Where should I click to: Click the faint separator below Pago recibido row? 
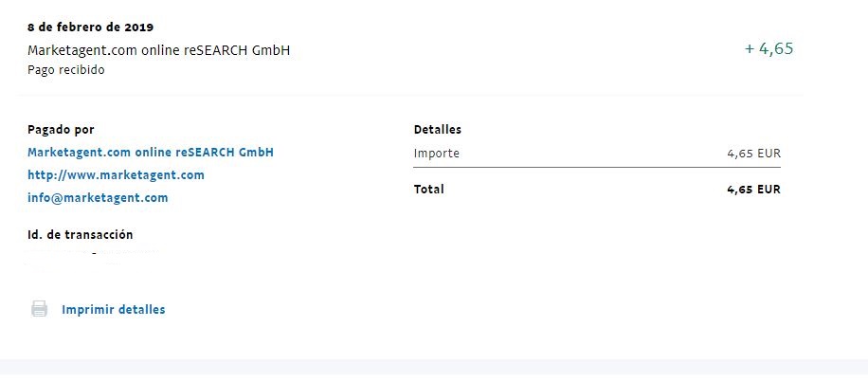(409, 95)
